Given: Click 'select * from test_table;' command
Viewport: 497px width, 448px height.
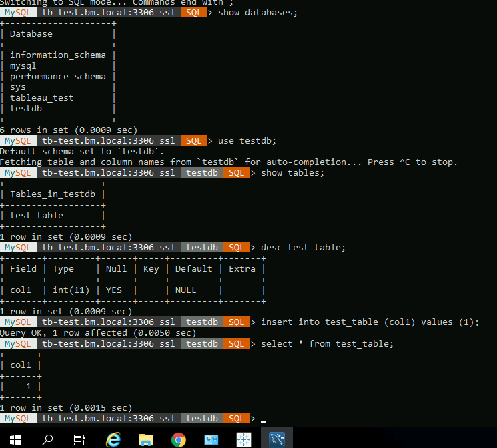Looking at the screenshot, I should pos(327,344).
